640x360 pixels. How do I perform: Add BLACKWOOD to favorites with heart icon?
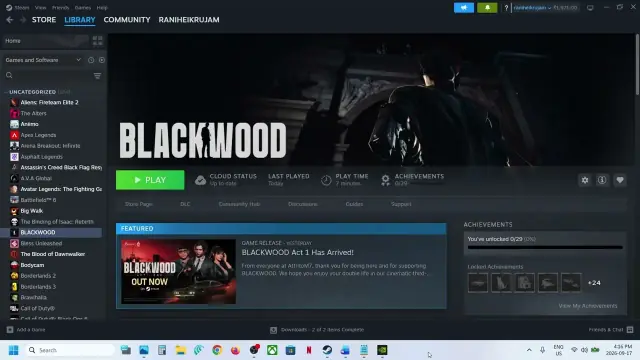pos(620,180)
